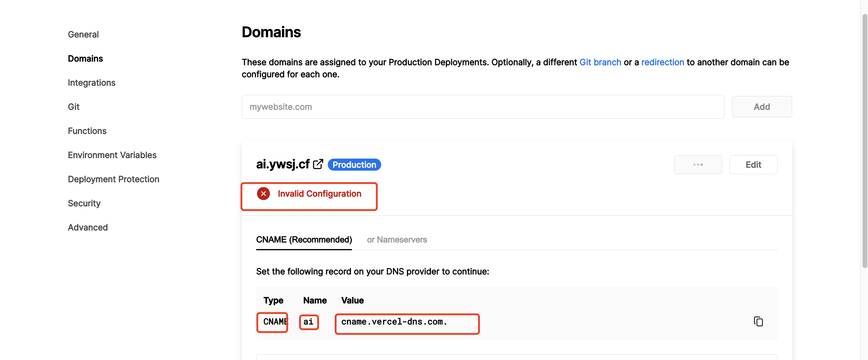Open Functions settings page
This screenshot has height=360, width=868.
(87, 131)
